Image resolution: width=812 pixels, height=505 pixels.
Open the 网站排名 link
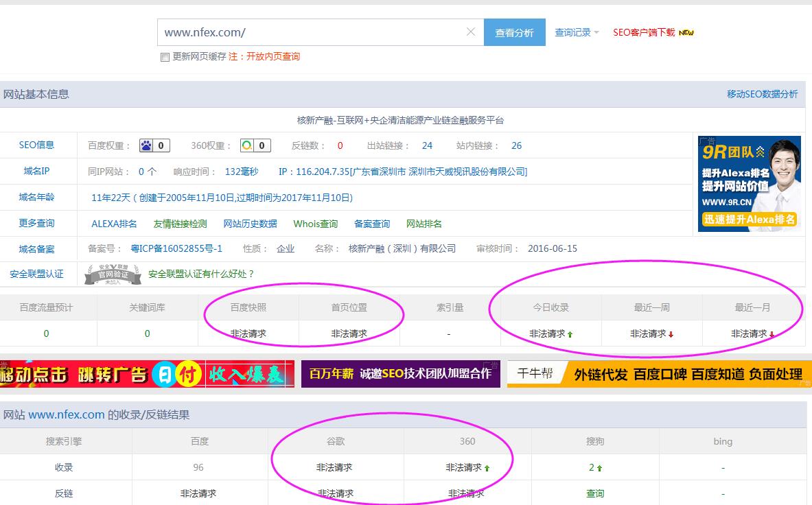click(424, 224)
